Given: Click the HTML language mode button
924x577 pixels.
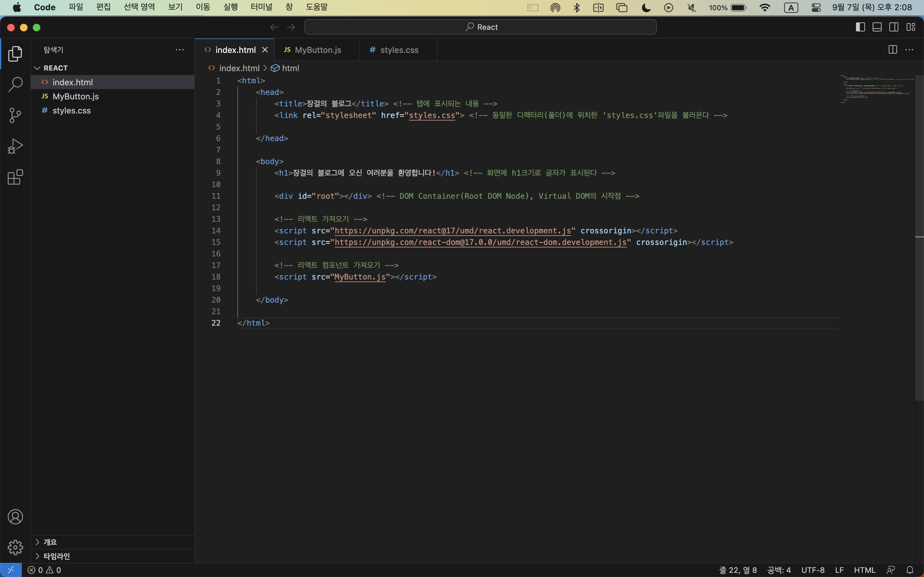Looking at the screenshot, I should (864, 570).
